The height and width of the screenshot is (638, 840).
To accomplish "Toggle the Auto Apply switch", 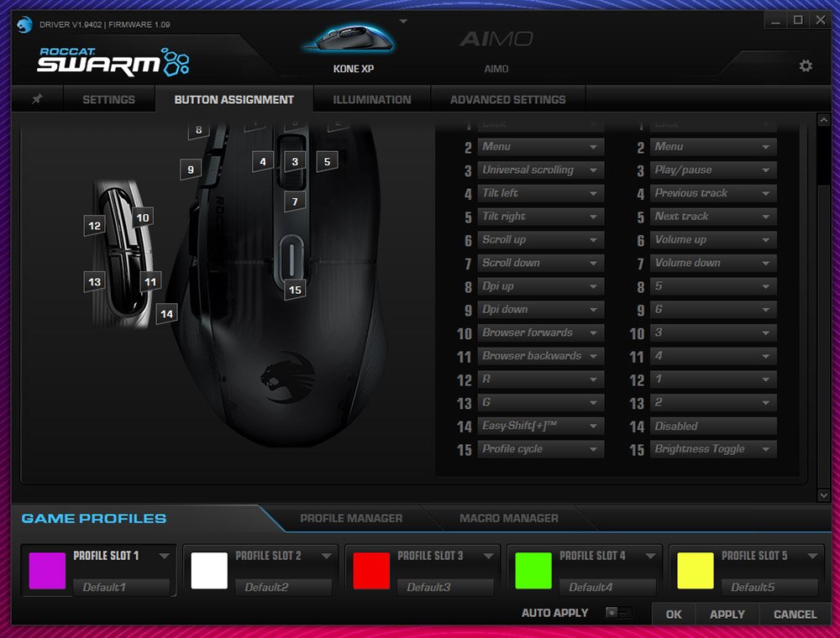I will (618, 613).
